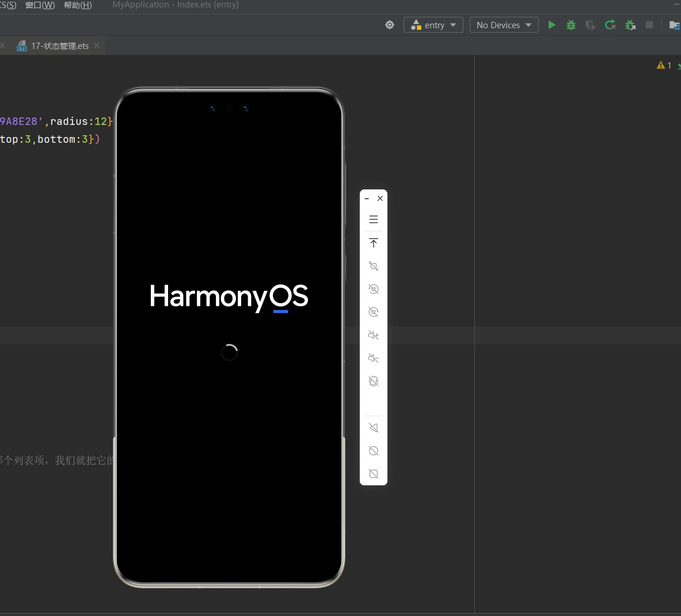Click the emulator volume up icon
Viewport: 681px width, 616px height.
point(374,335)
